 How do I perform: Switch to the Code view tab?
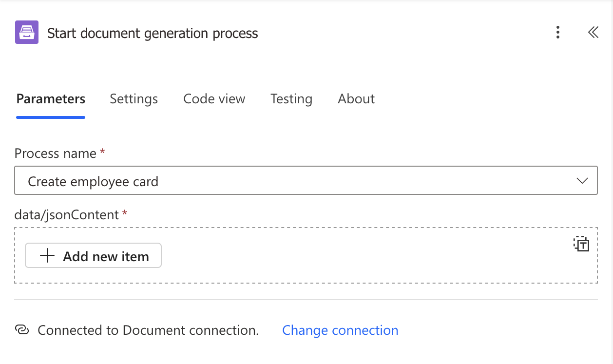[x=214, y=99]
